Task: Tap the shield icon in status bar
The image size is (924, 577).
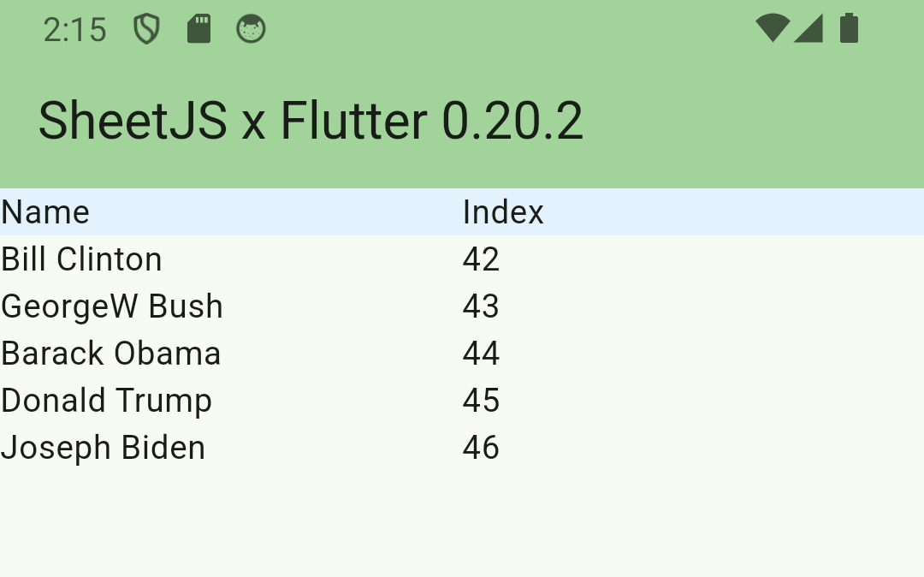Action: [147, 29]
